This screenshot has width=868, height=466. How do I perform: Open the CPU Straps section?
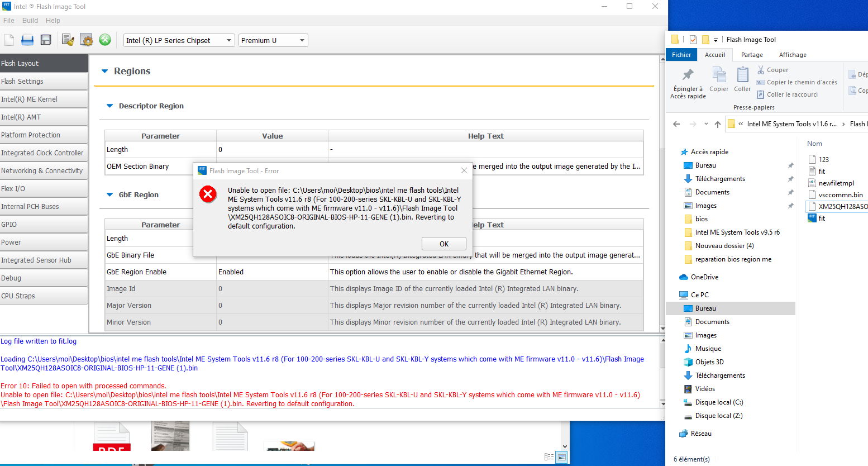(x=44, y=296)
